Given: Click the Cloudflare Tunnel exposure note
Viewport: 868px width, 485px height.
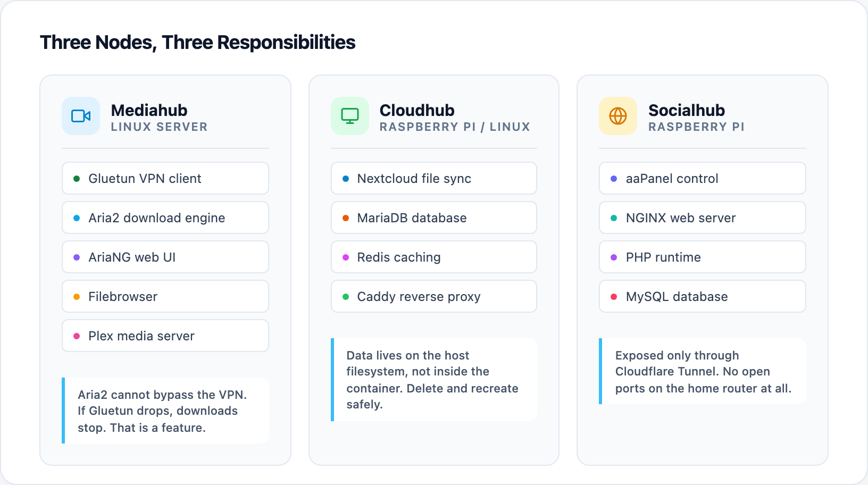Looking at the screenshot, I should [x=703, y=371].
